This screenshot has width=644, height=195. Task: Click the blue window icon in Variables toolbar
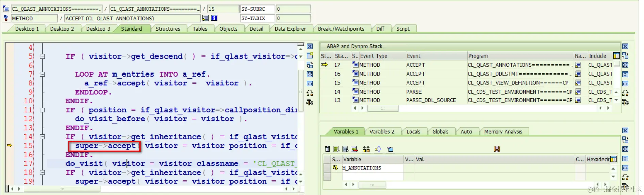tap(390, 149)
